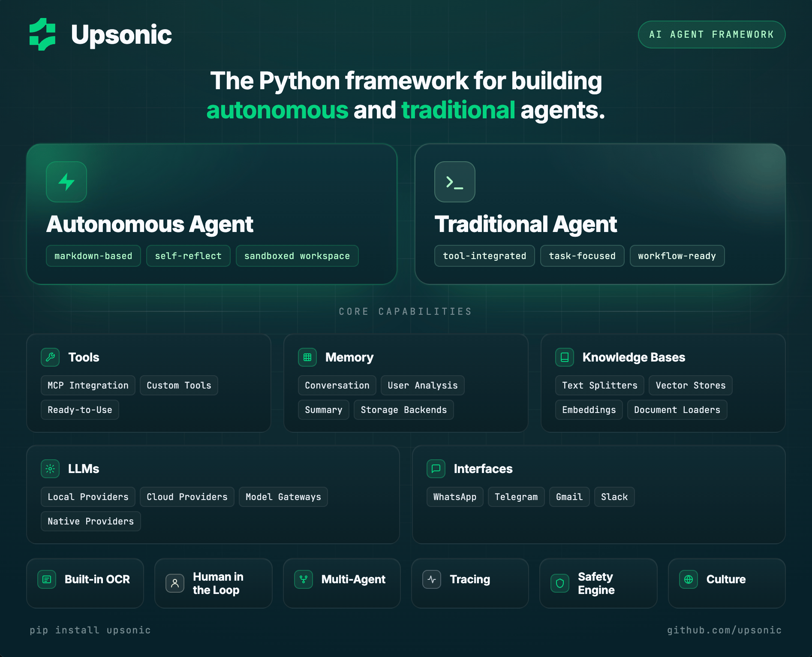The height and width of the screenshot is (657, 812).
Task: Open the github.com/upsonic link
Action: [x=725, y=630]
